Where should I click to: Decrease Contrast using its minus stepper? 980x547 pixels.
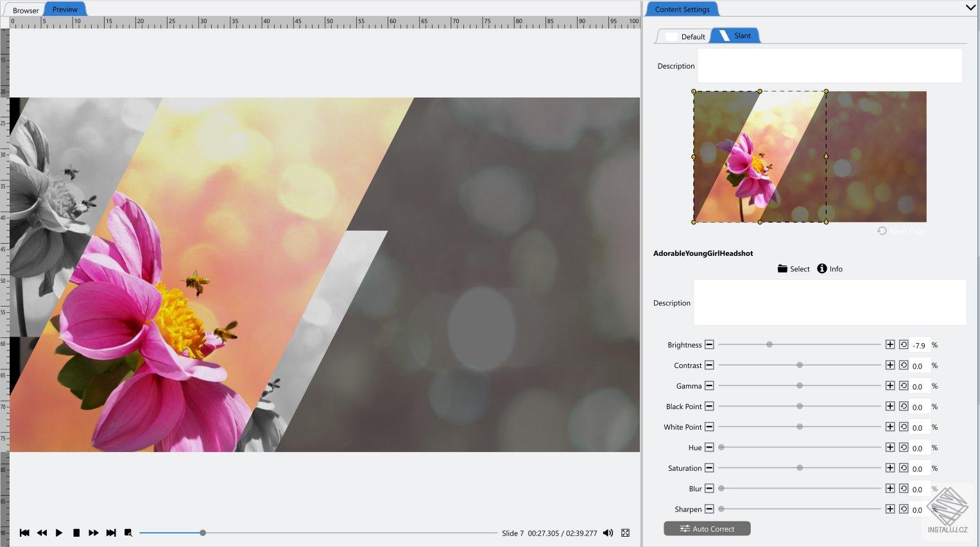pyautogui.click(x=709, y=365)
